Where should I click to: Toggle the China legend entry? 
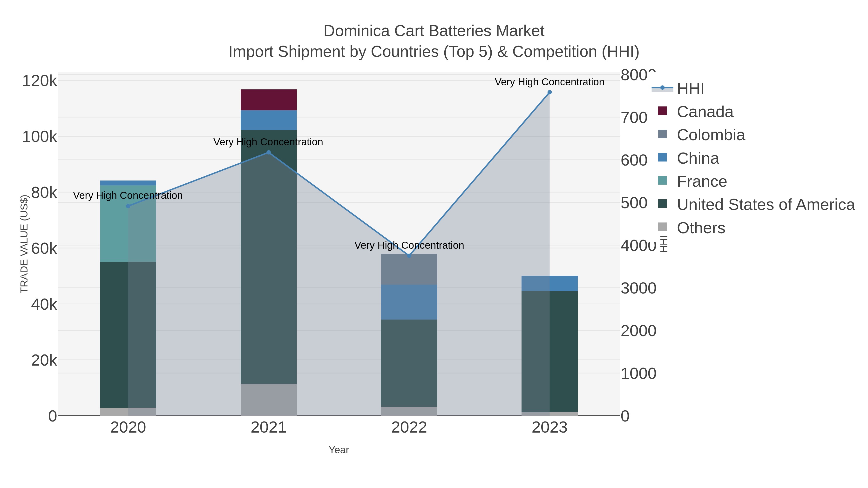point(688,158)
